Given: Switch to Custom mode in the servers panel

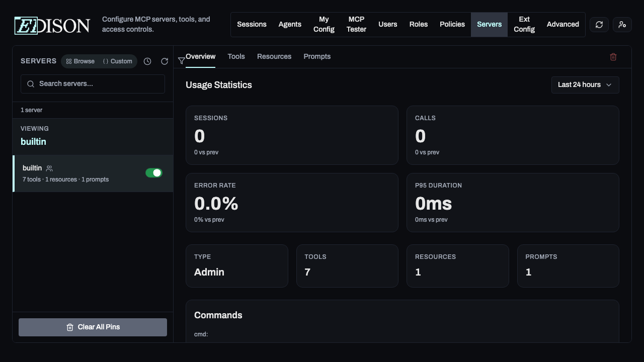Looking at the screenshot, I should pyautogui.click(x=117, y=61).
